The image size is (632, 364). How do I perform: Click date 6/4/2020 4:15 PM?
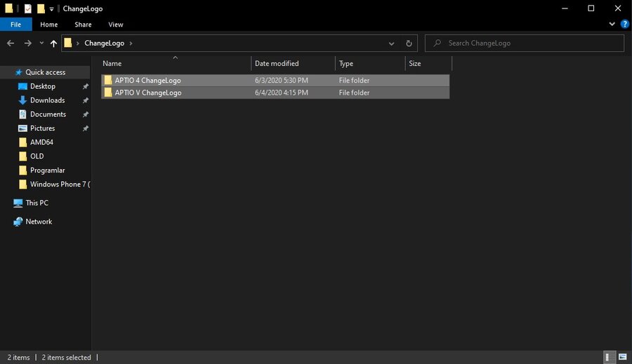point(282,93)
